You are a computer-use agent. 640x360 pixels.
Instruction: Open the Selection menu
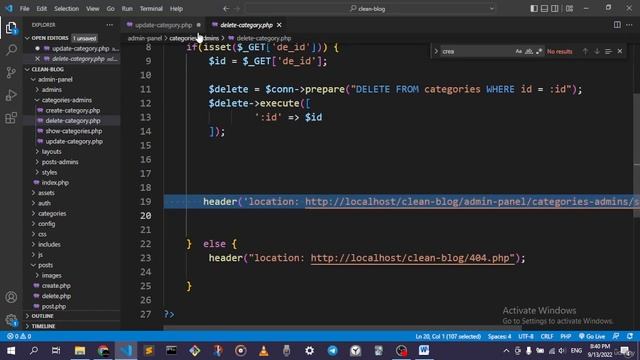click(67, 9)
